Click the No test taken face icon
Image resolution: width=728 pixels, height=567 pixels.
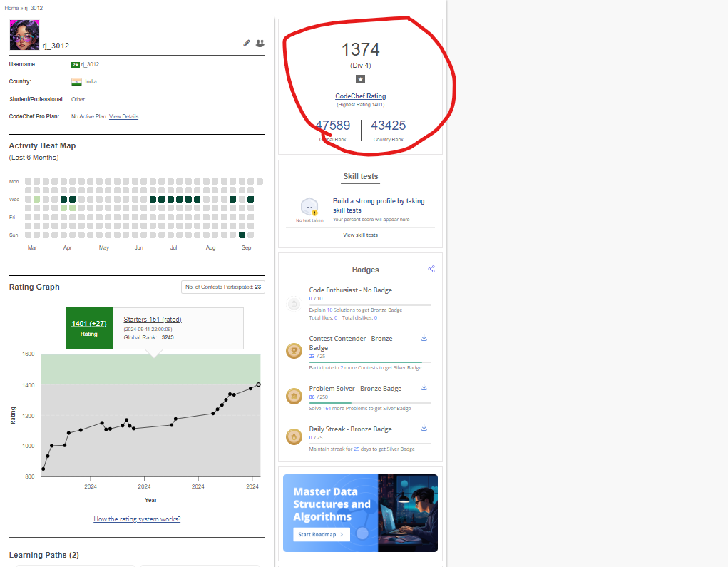point(309,207)
